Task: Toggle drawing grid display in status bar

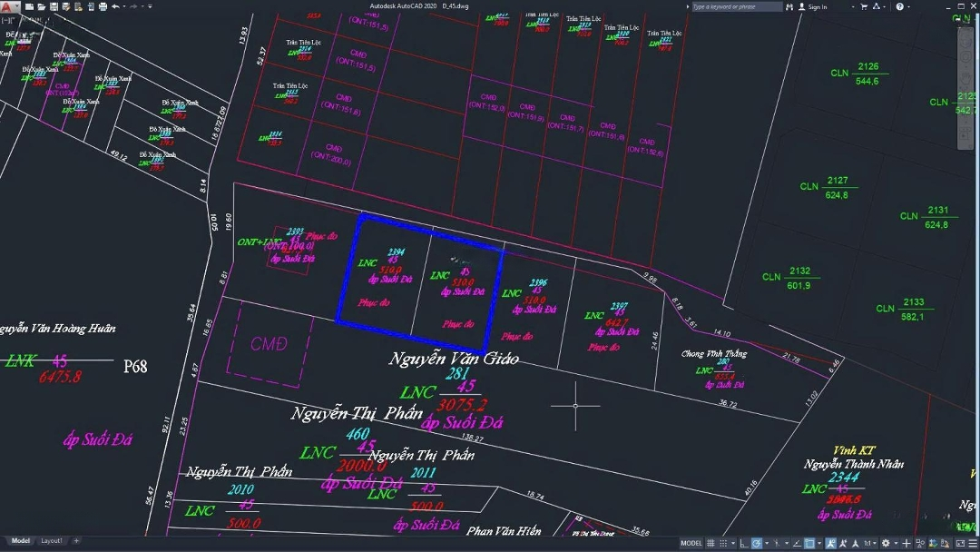Action: [712, 543]
